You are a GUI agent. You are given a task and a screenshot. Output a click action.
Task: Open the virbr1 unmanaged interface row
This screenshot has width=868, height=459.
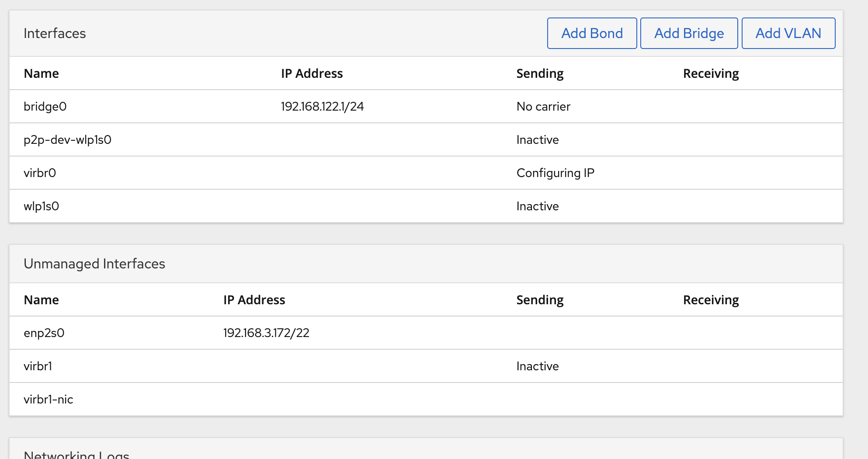point(426,366)
